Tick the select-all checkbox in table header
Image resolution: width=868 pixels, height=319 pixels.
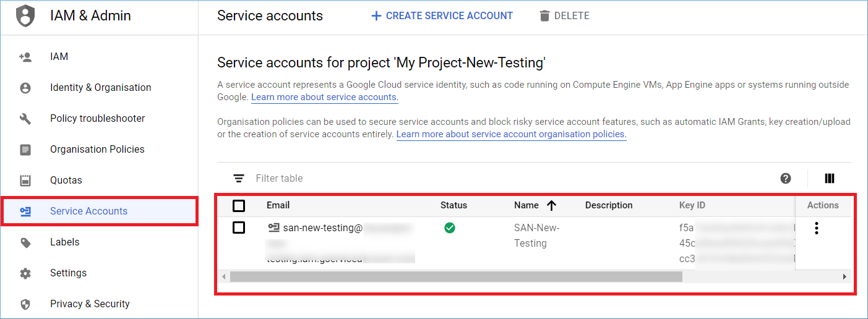(x=239, y=205)
